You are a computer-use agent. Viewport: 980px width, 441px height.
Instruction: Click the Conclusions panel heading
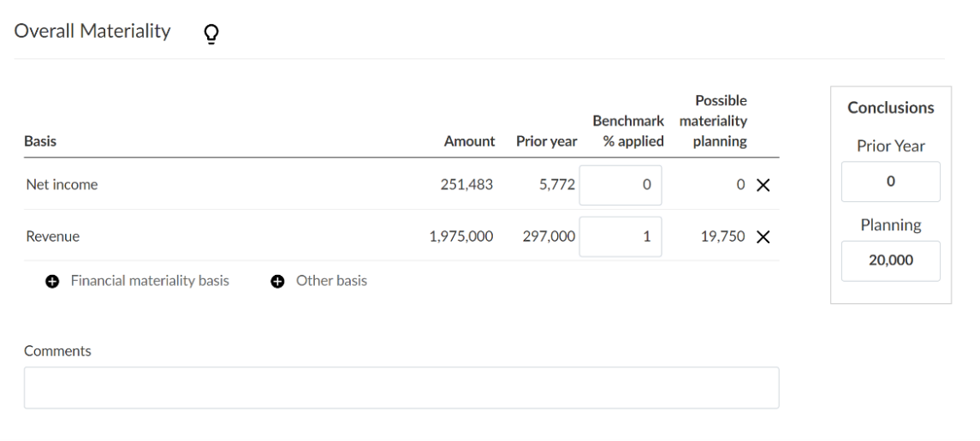tap(890, 108)
